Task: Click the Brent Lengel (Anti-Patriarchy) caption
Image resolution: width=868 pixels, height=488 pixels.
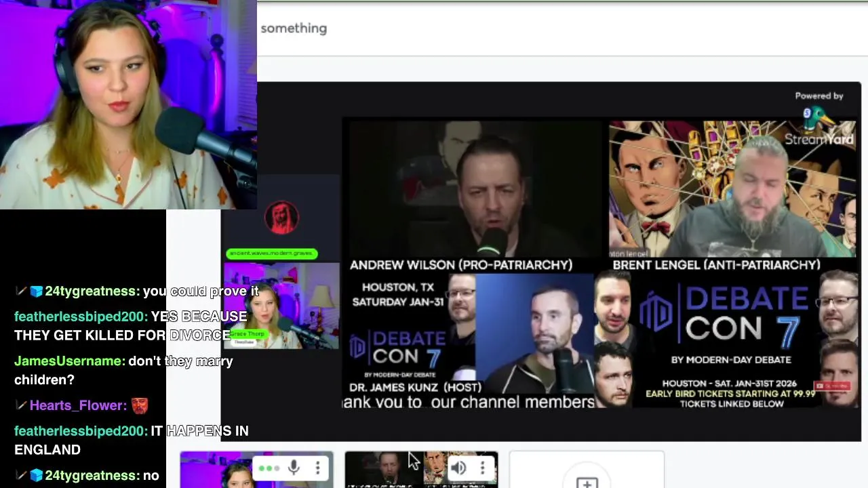Action: click(716, 265)
